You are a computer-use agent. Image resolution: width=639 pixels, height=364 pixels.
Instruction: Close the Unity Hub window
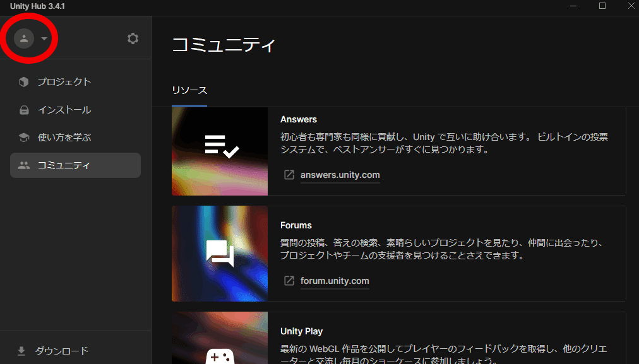tap(631, 6)
